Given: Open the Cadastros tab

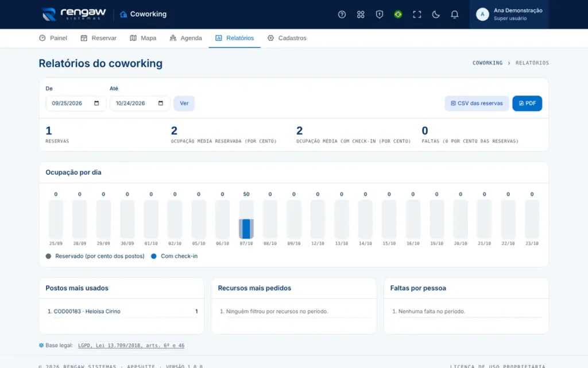Looking at the screenshot, I should (287, 38).
